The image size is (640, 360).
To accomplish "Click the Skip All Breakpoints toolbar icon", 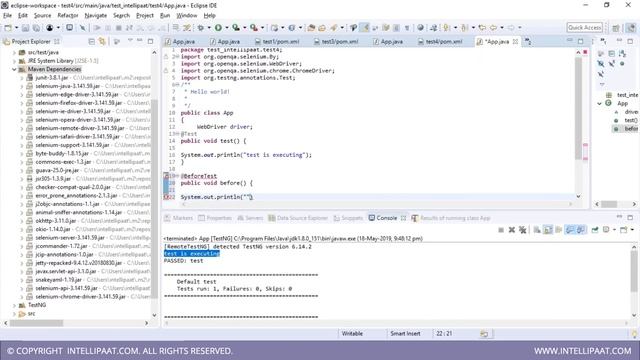I will (82, 28).
